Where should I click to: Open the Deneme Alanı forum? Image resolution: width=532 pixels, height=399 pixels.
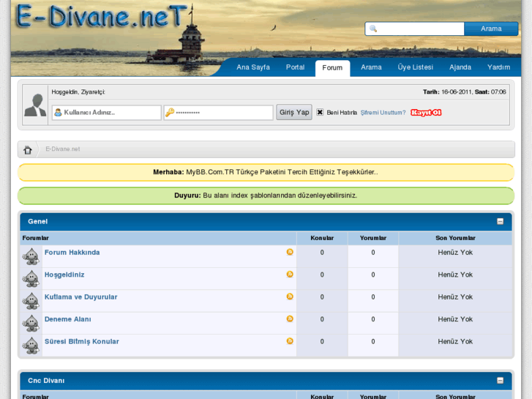(68, 319)
